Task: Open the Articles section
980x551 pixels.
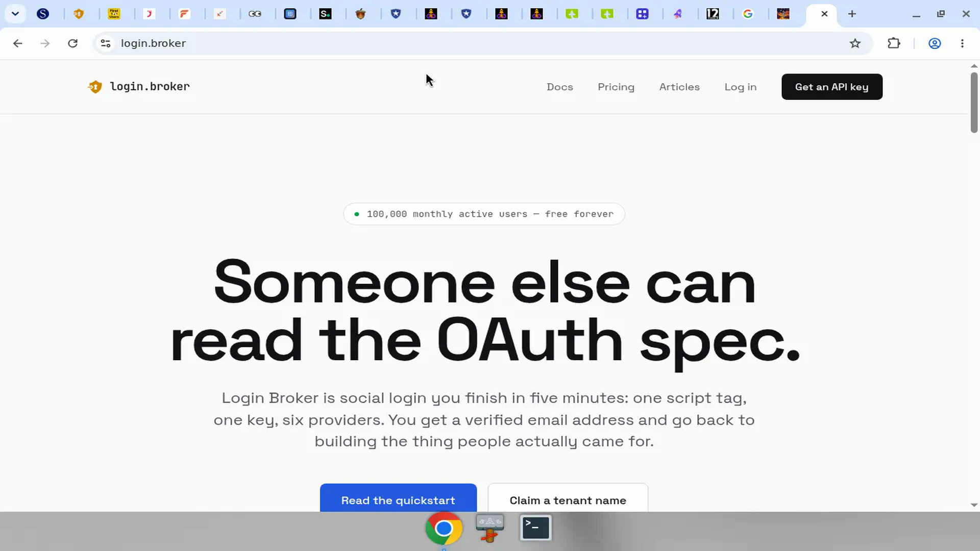Action: pyautogui.click(x=679, y=87)
